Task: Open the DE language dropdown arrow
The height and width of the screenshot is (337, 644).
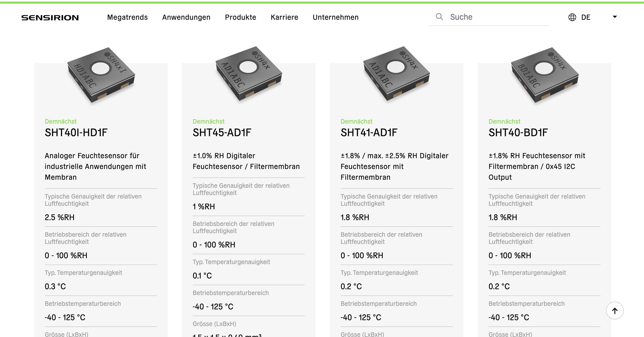Action: point(615,17)
